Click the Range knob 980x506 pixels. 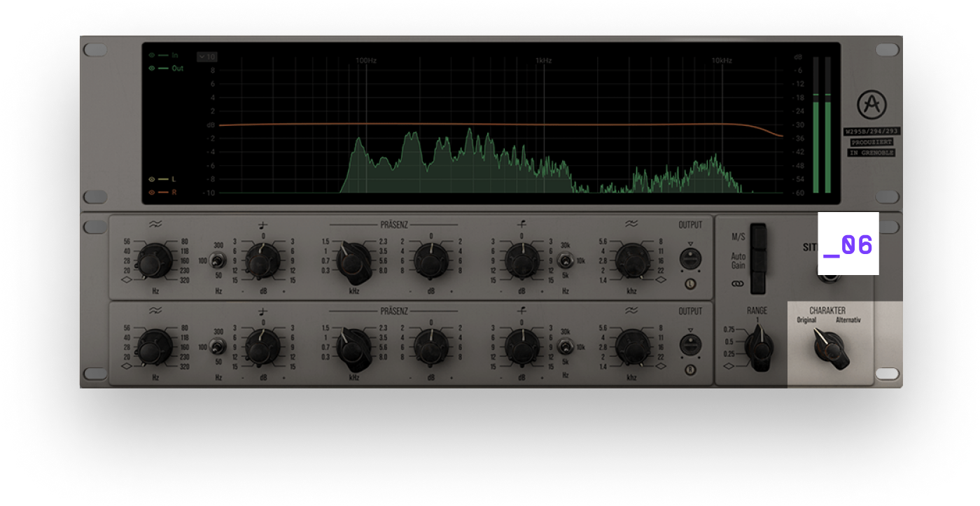tap(759, 346)
